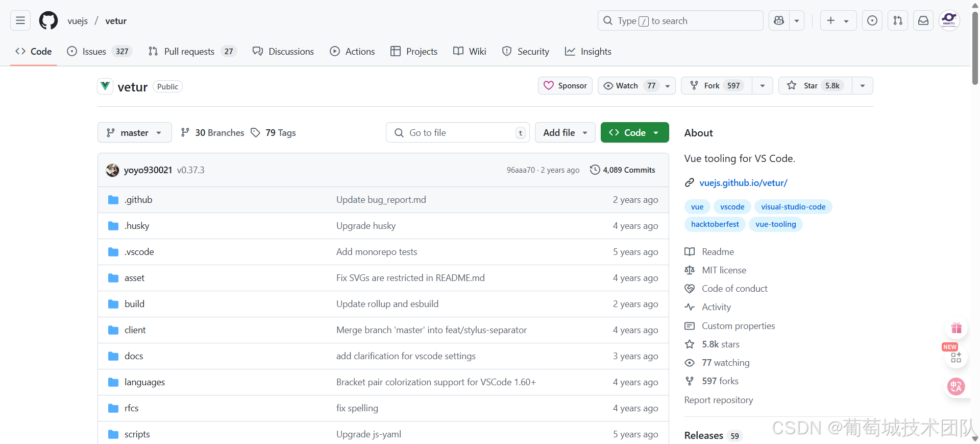
Task: Open pull requests icon in top bar
Action: [898, 20]
